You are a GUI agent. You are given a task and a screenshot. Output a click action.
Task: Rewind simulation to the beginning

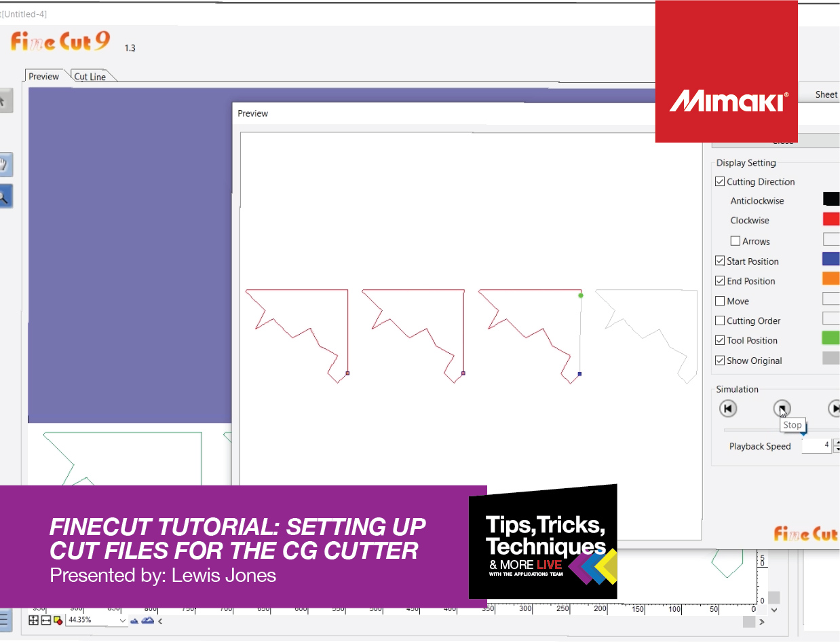click(x=728, y=408)
